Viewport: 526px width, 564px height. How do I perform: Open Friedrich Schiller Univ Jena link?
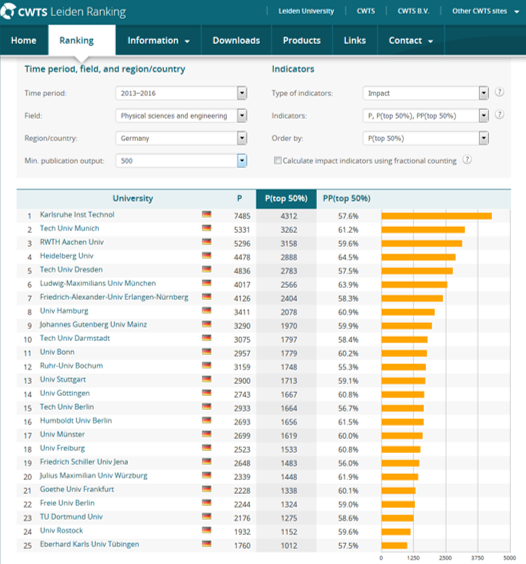click(x=84, y=461)
